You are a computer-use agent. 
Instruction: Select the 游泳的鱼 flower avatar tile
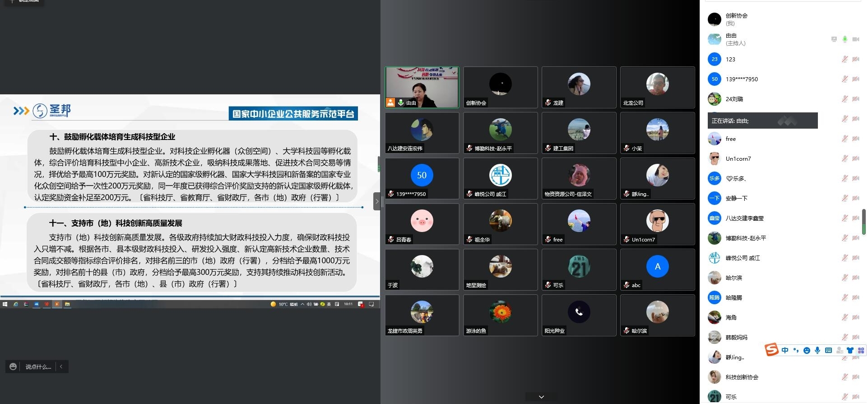point(501,315)
